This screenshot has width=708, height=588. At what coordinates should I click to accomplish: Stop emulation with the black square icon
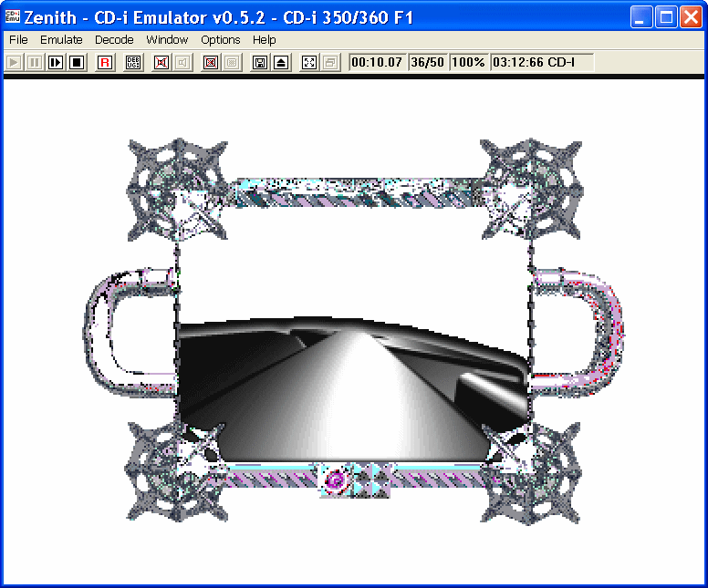pyautogui.click(x=77, y=63)
